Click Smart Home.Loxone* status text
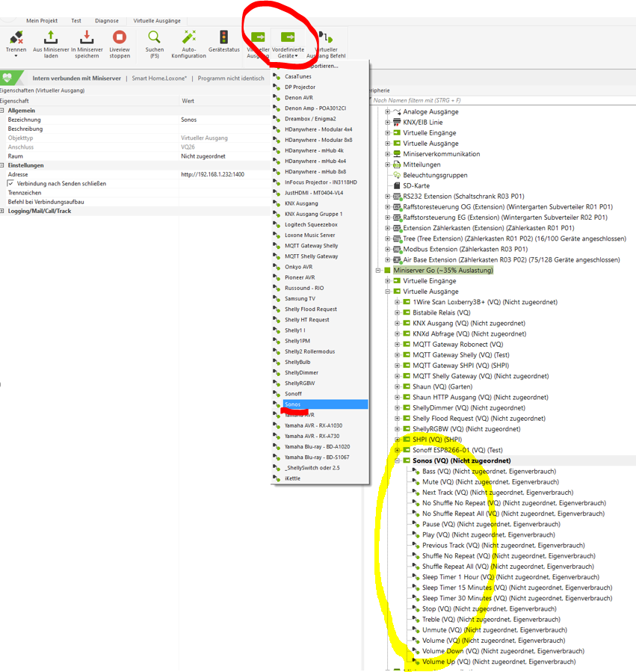Image resolution: width=636 pixels, height=672 pixels. click(159, 78)
